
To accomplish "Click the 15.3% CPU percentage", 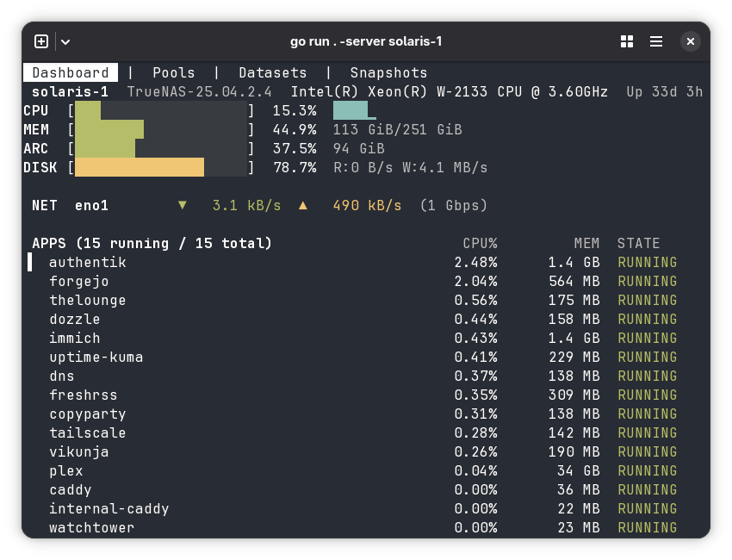I will 295,110.
